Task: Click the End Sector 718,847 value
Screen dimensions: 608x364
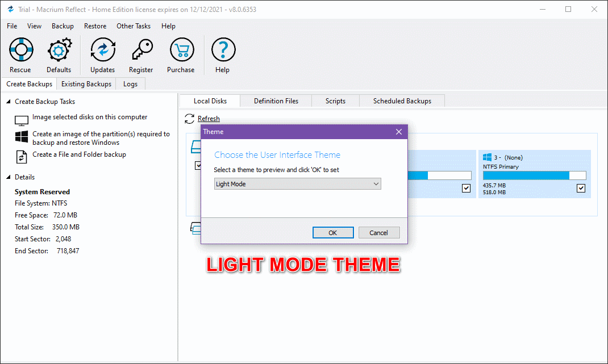Action: coord(68,251)
